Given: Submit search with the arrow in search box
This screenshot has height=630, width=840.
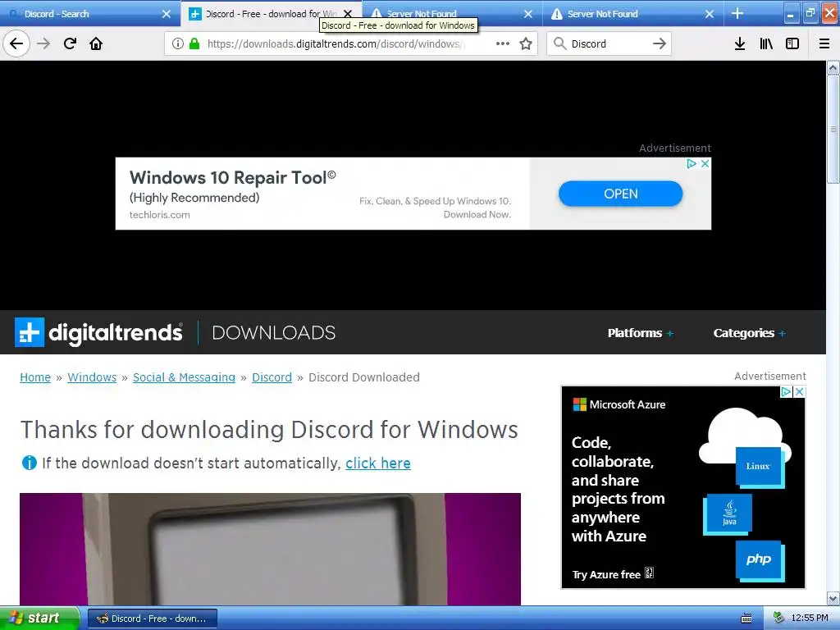Looking at the screenshot, I should (660, 43).
